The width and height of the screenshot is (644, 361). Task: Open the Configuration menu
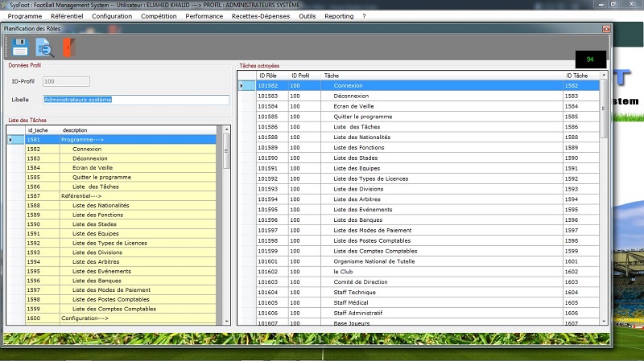click(112, 16)
